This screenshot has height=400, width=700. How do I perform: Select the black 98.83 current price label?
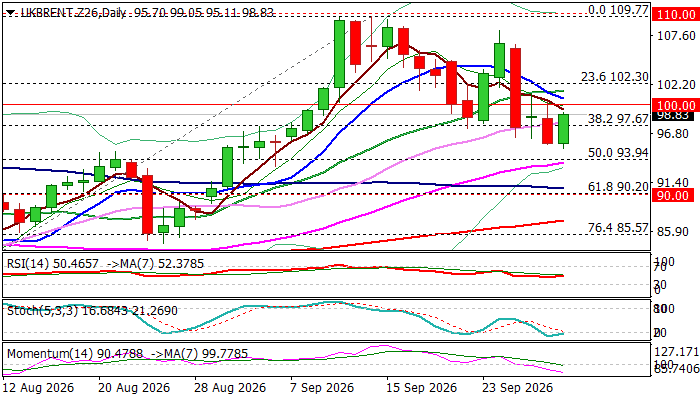coord(673,116)
